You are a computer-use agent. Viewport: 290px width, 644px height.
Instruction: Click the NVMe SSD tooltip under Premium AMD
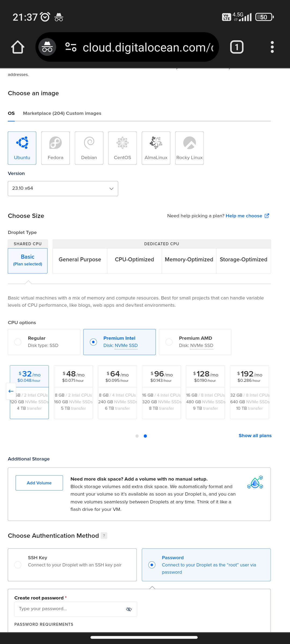[x=202, y=346]
